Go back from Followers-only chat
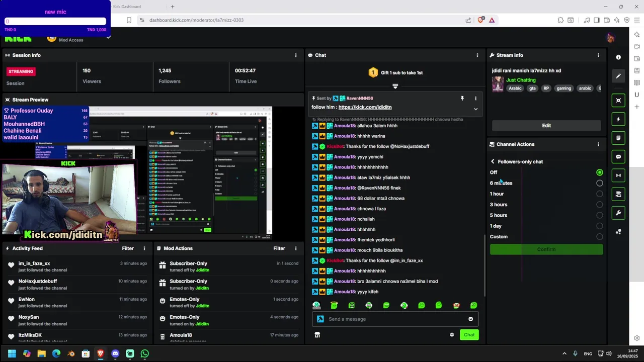The height and width of the screenshot is (362, 644). pyautogui.click(x=493, y=161)
